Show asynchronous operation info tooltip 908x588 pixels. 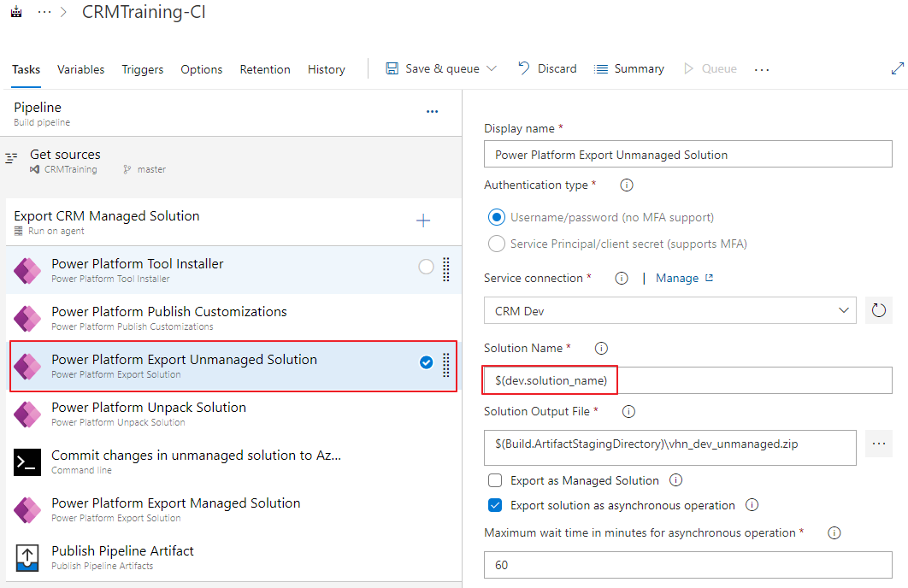(752, 505)
